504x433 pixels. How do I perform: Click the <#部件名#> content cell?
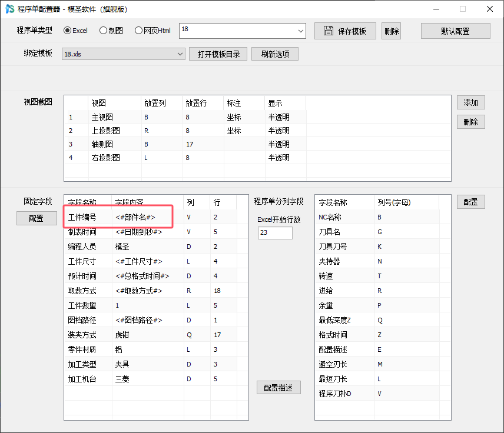[x=148, y=217]
